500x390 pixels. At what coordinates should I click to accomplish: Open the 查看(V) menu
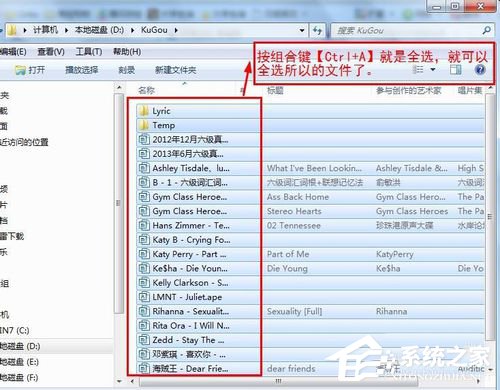[x=51, y=52]
